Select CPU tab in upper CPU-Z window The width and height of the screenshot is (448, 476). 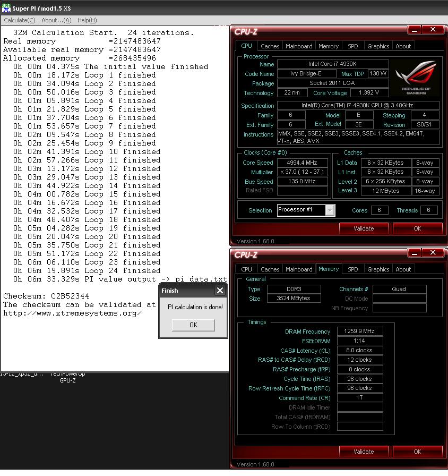coord(247,46)
